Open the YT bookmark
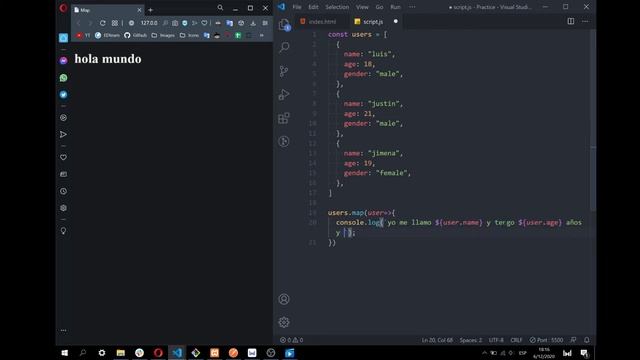This screenshot has height=360, width=640. pos(83,36)
